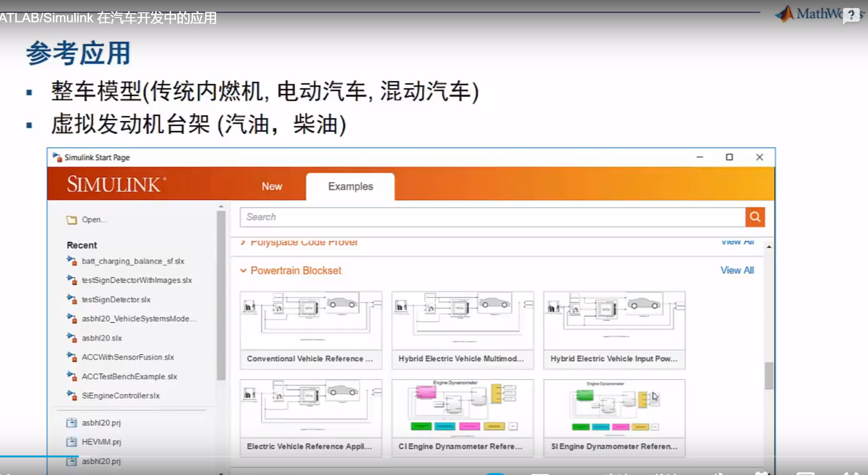
Task: Click model icon beside asbhl20.slx
Action: click(72, 338)
